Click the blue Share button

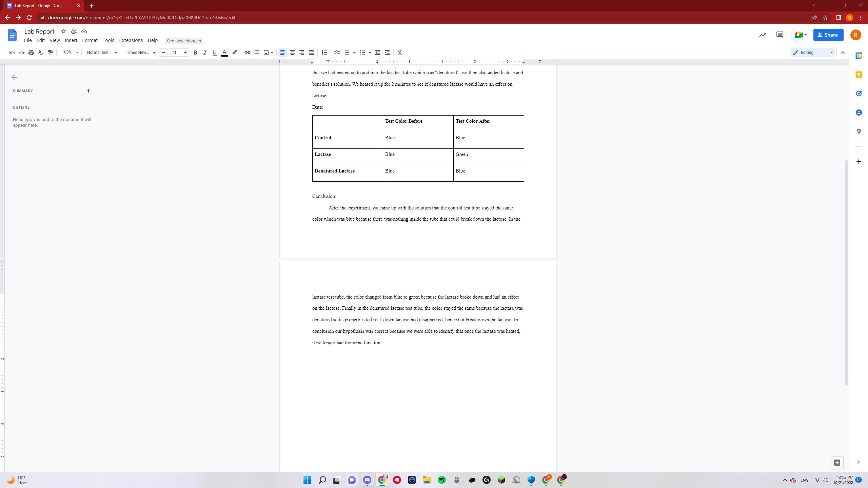pos(828,35)
